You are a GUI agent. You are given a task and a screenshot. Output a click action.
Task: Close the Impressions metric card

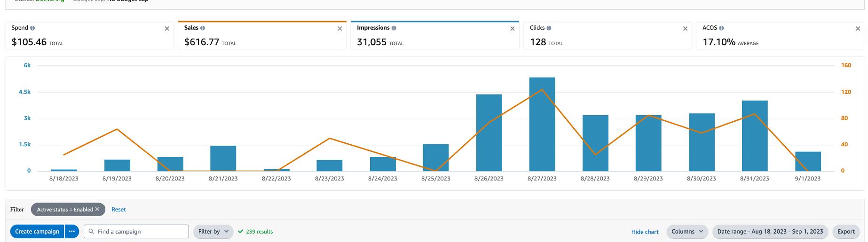coord(512,29)
